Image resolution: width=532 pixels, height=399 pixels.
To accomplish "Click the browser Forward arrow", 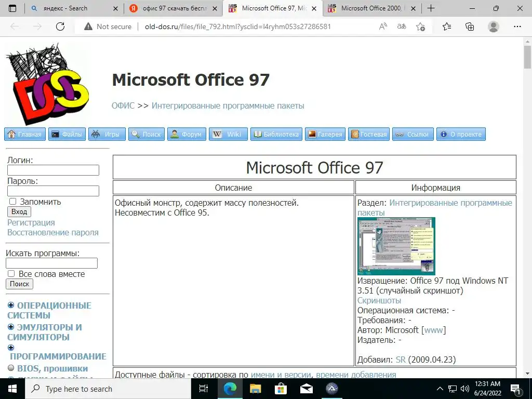I will 37,26.
